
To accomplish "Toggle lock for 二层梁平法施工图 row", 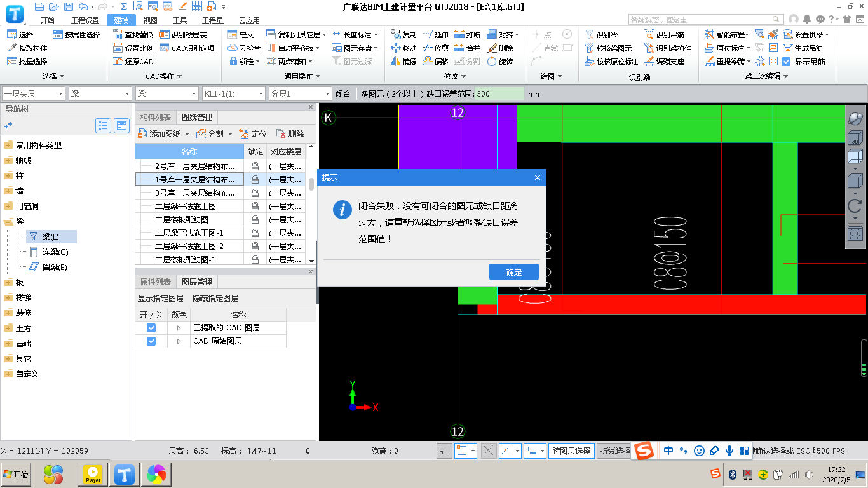I will click(255, 207).
